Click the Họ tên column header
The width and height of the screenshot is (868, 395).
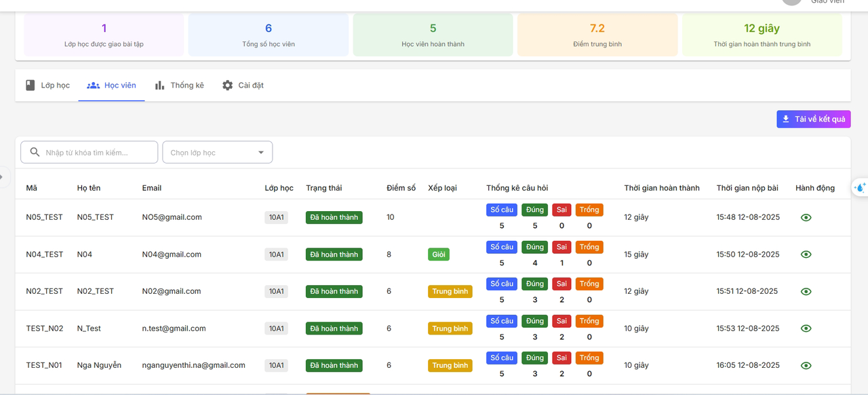pyautogui.click(x=90, y=188)
